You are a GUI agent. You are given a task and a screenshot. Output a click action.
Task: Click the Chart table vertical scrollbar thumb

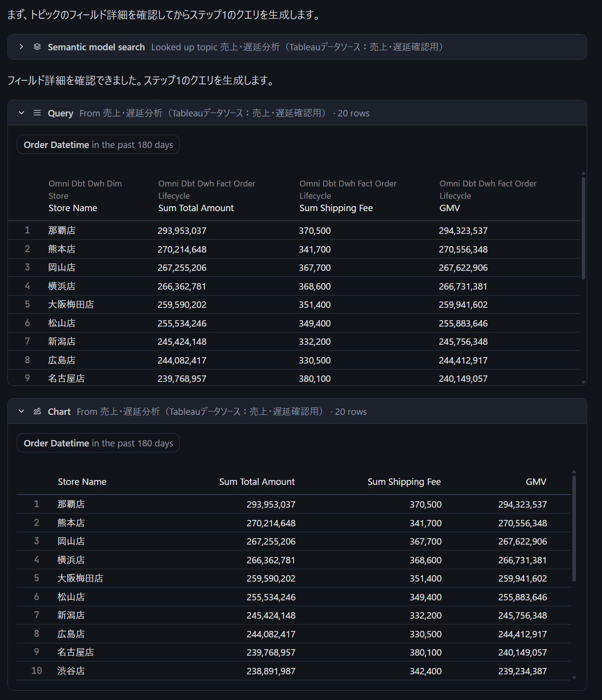574,528
